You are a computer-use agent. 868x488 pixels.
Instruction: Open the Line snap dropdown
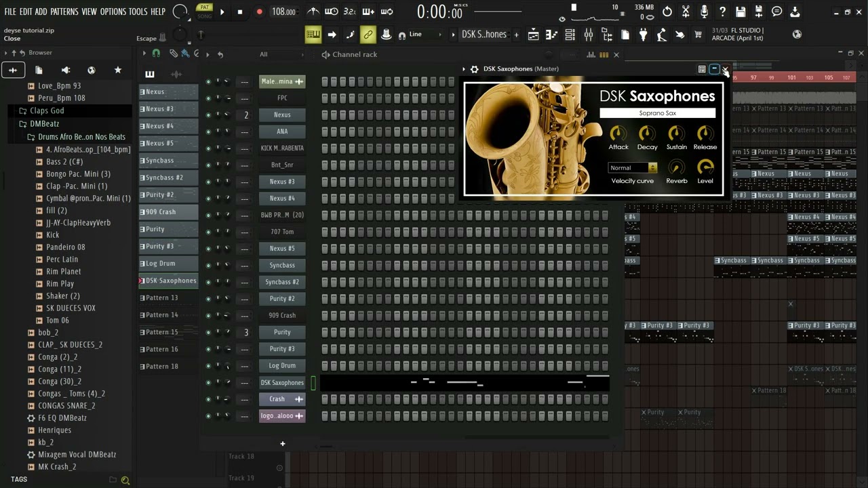(x=424, y=35)
